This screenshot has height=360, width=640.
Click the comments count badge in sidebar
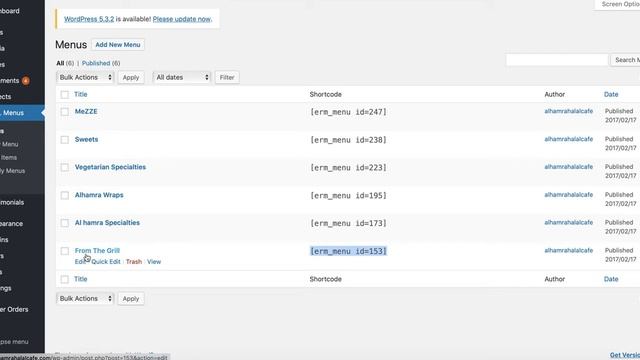(26, 81)
